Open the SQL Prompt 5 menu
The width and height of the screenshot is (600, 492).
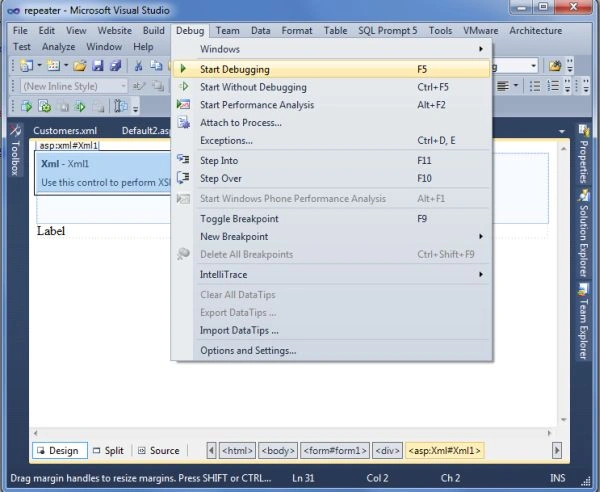(387, 31)
